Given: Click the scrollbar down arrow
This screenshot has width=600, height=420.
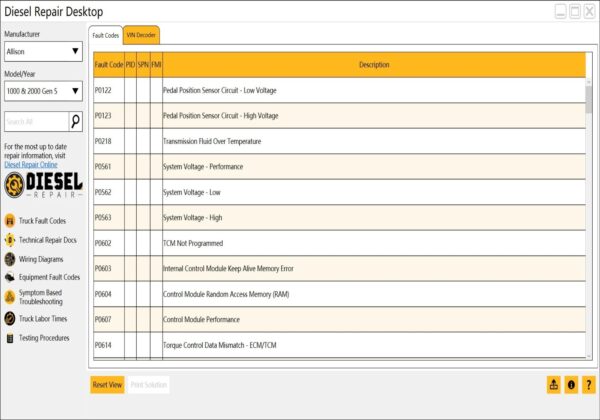Looking at the screenshot, I should pyautogui.click(x=589, y=356).
